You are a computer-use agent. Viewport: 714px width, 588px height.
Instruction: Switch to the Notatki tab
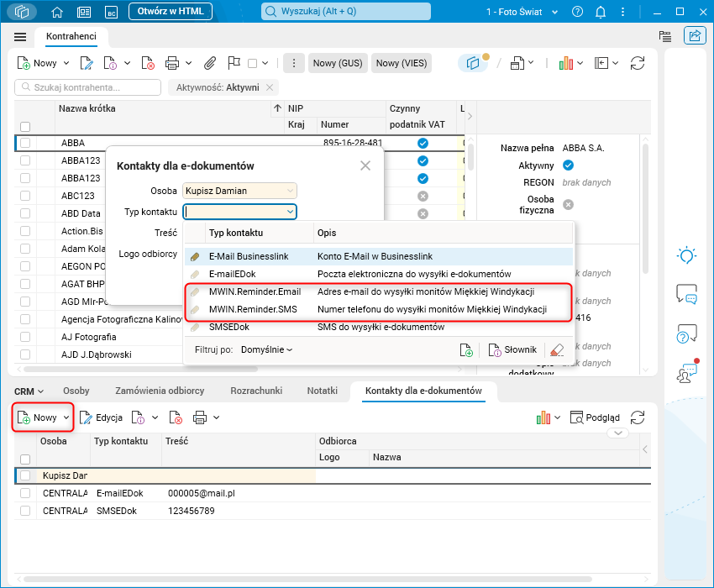(x=323, y=391)
